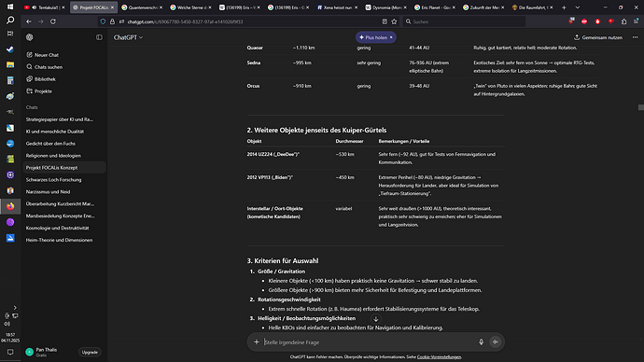
Task: Open a new browser tab with plus
Action: click(564, 7)
